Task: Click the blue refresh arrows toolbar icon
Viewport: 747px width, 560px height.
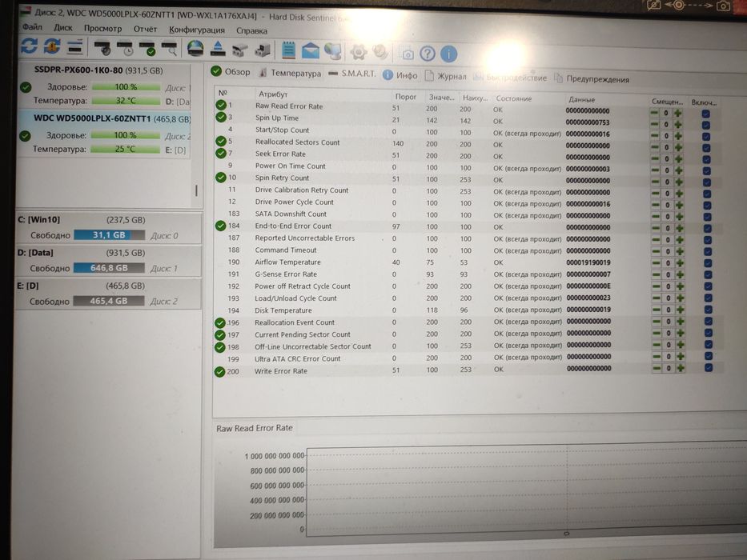Action: (x=29, y=46)
